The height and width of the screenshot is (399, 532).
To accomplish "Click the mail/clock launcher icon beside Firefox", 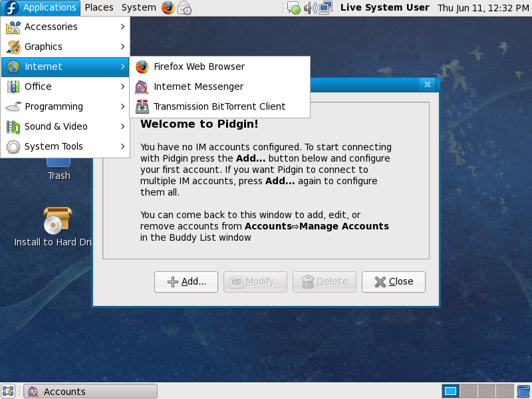I will tap(185, 8).
